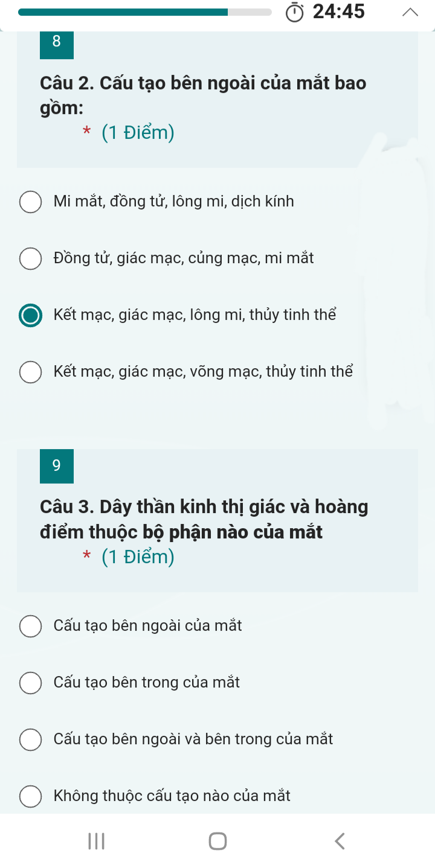435x868 pixels.
Task: Tap the Android back arrow icon
Action: pyautogui.click(x=340, y=841)
